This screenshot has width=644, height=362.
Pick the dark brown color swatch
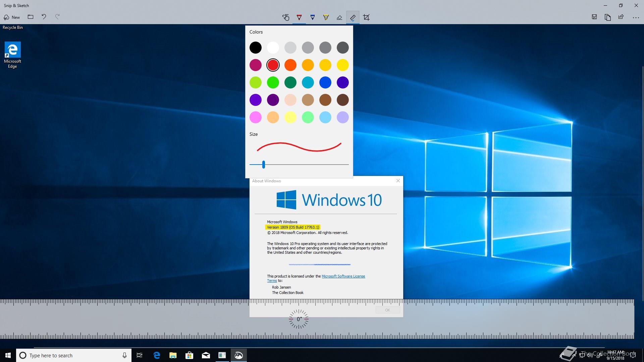pos(343,100)
